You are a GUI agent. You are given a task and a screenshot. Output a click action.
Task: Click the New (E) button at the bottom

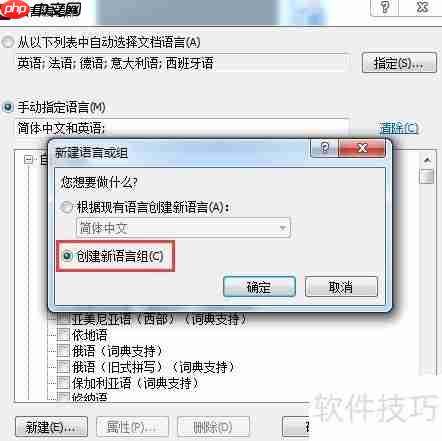(51, 427)
